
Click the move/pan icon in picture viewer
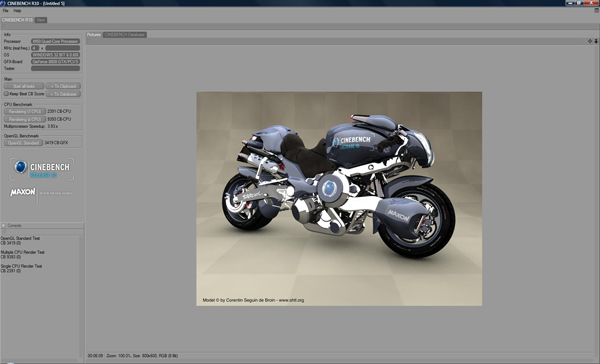590,41
